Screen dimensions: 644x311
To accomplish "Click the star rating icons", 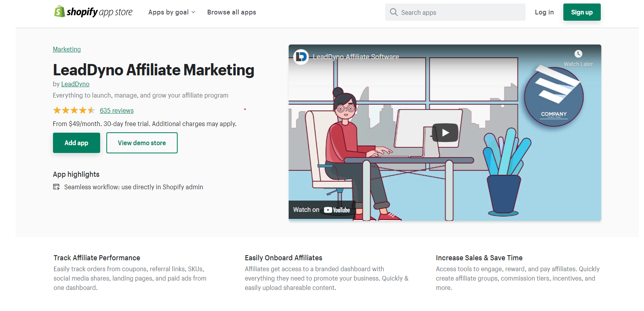I will point(74,110).
